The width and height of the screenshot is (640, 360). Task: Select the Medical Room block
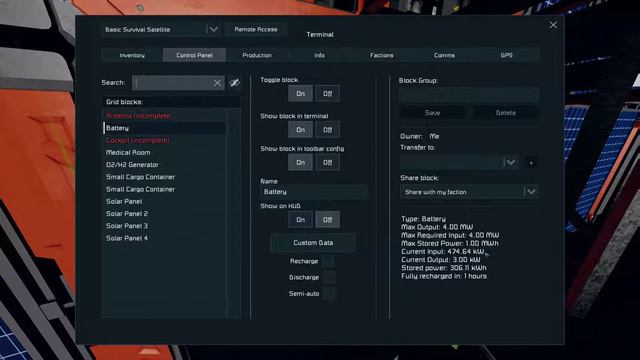(x=164, y=153)
